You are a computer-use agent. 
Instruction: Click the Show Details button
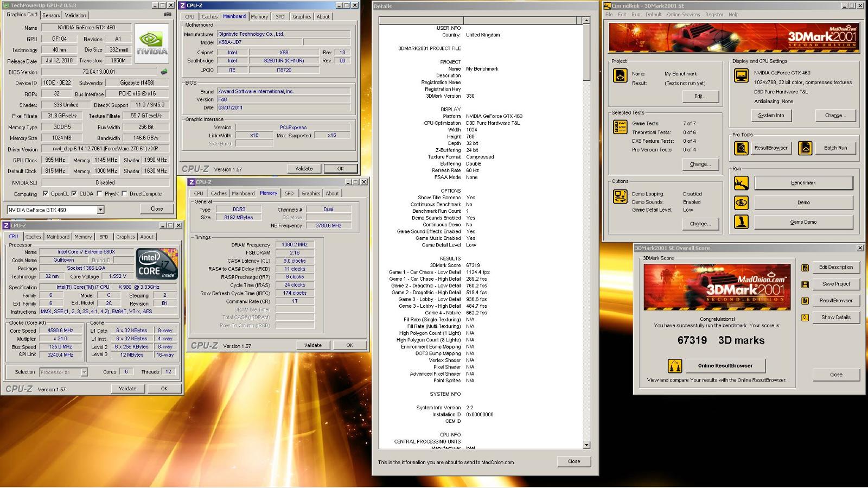pyautogui.click(x=836, y=318)
